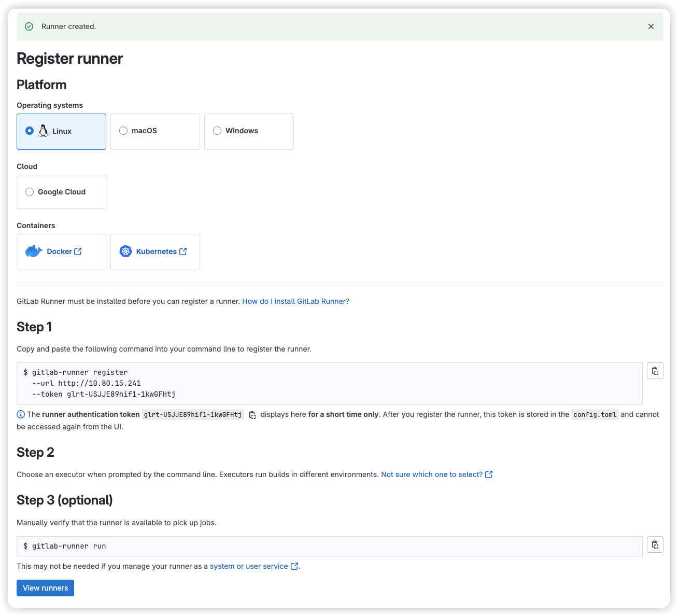
Task: Dismiss the Runner created alert
Action: [651, 26]
